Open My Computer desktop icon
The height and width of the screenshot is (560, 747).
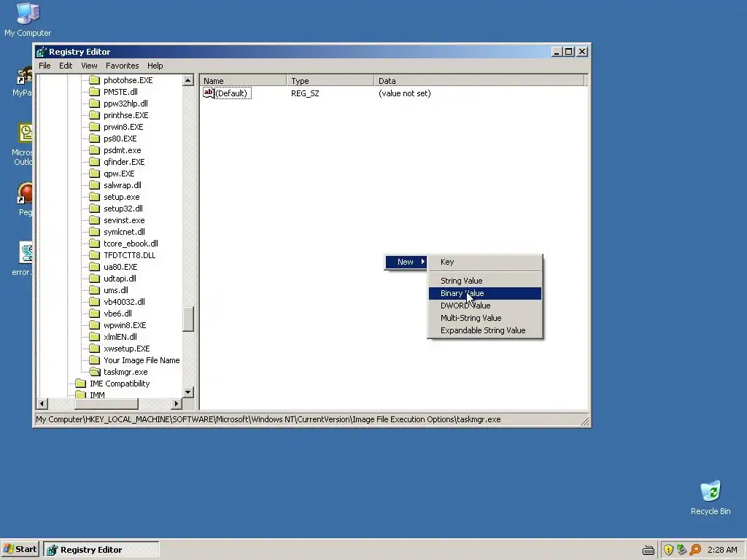tap(28, 19)
